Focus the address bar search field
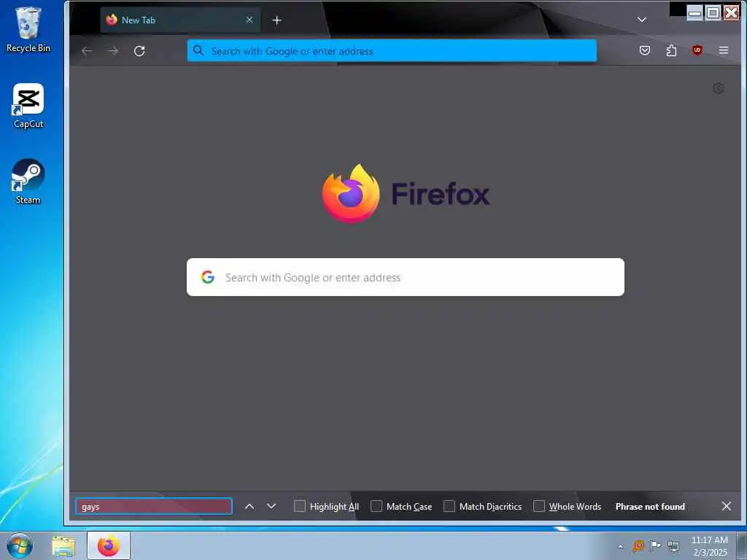 click(x=392, y=51)
